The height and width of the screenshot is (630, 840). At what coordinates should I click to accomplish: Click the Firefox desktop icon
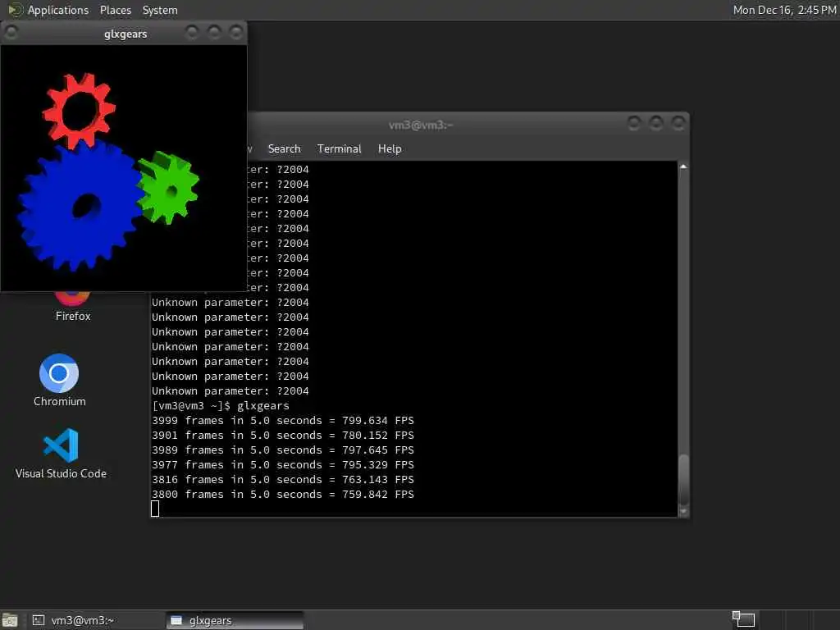(73, 307)
